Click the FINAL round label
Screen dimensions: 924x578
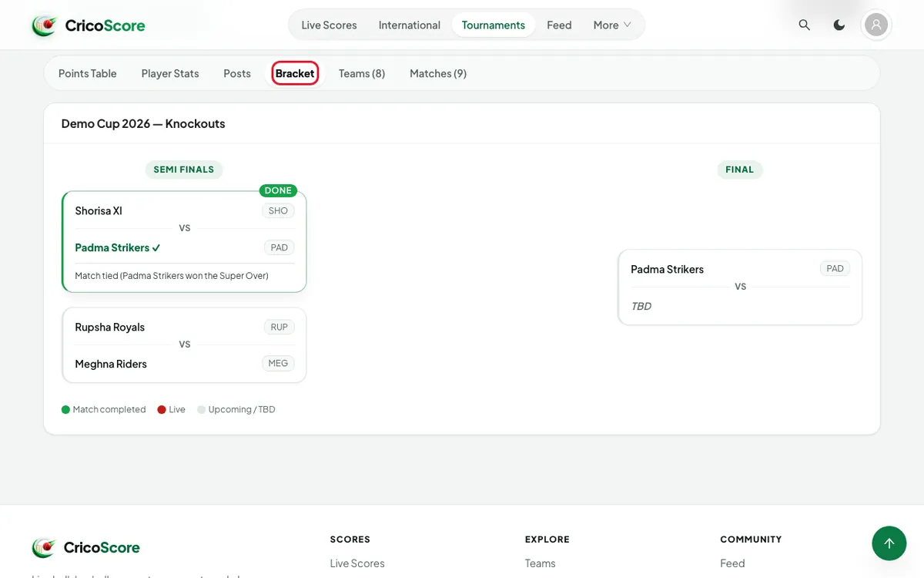[x=740, y=170]
